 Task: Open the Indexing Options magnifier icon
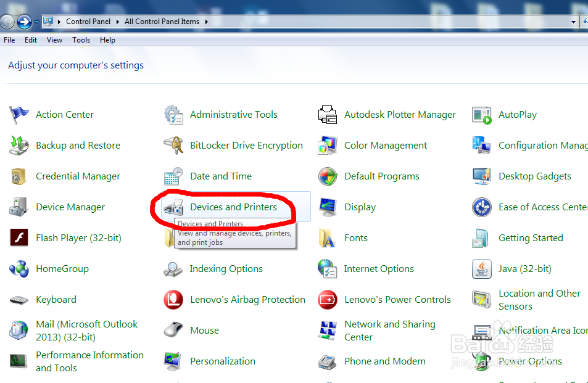(x=173, y=269)
